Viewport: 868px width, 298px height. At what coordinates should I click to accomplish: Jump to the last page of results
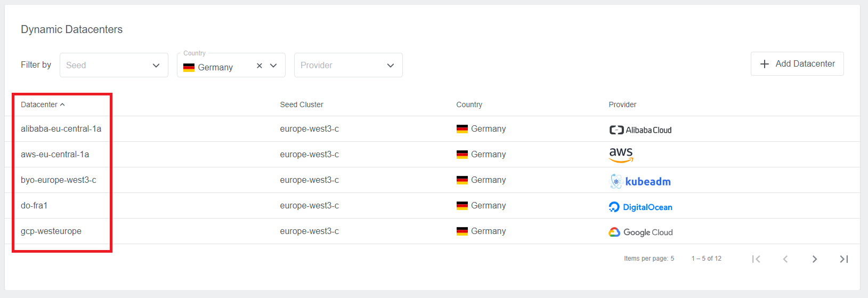coord(843,259)
